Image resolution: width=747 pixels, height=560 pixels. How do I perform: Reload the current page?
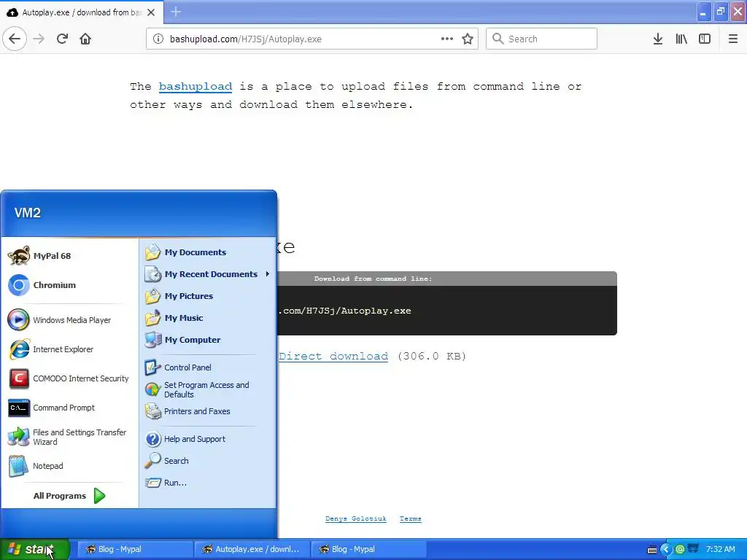coord(62,39)
